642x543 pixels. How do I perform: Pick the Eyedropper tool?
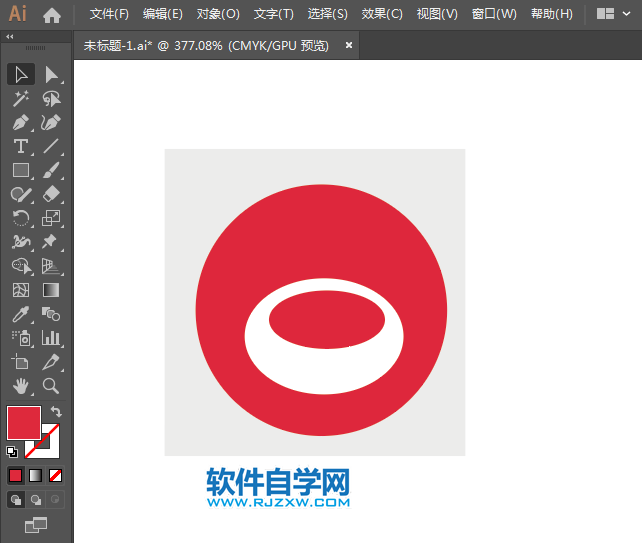21,314
